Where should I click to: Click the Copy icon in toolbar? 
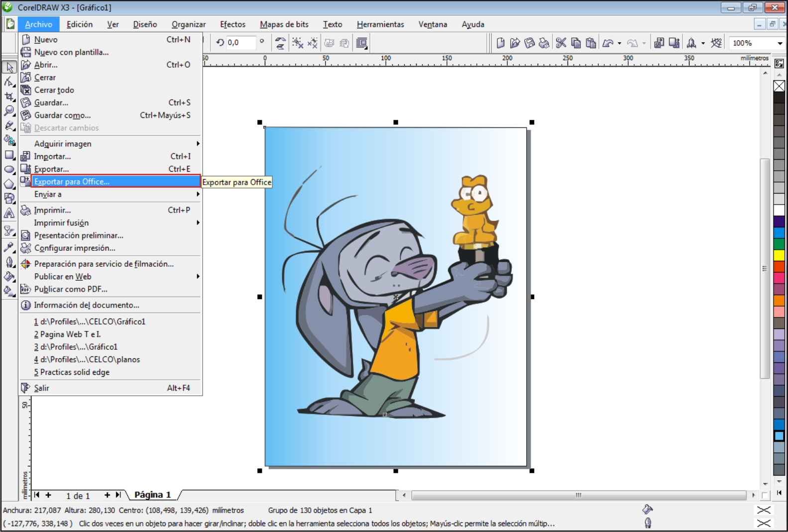(576, 43)
